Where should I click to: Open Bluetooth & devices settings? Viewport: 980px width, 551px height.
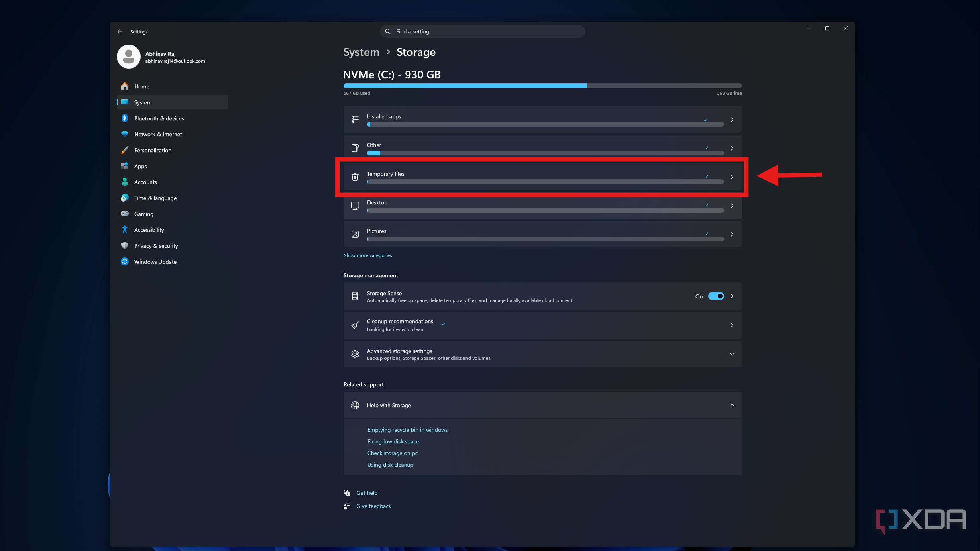[172, 118]
